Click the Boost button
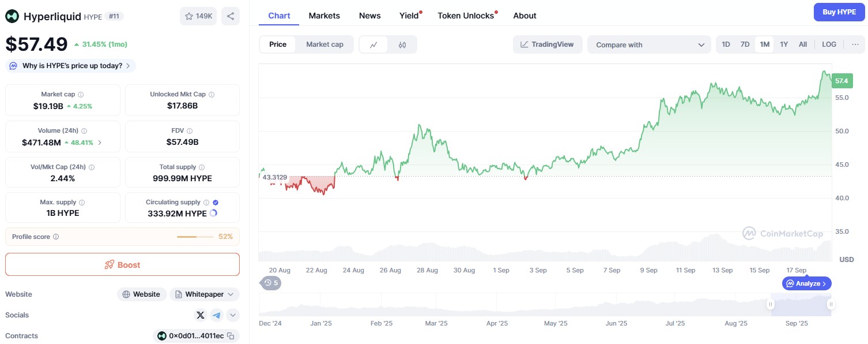This screenshot has width=868, height=344. tap(122, 264)
